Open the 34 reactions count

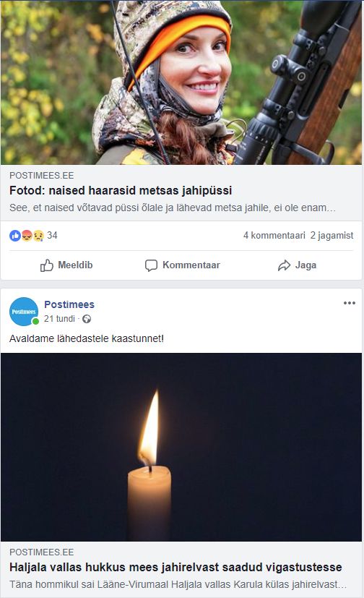52,235
